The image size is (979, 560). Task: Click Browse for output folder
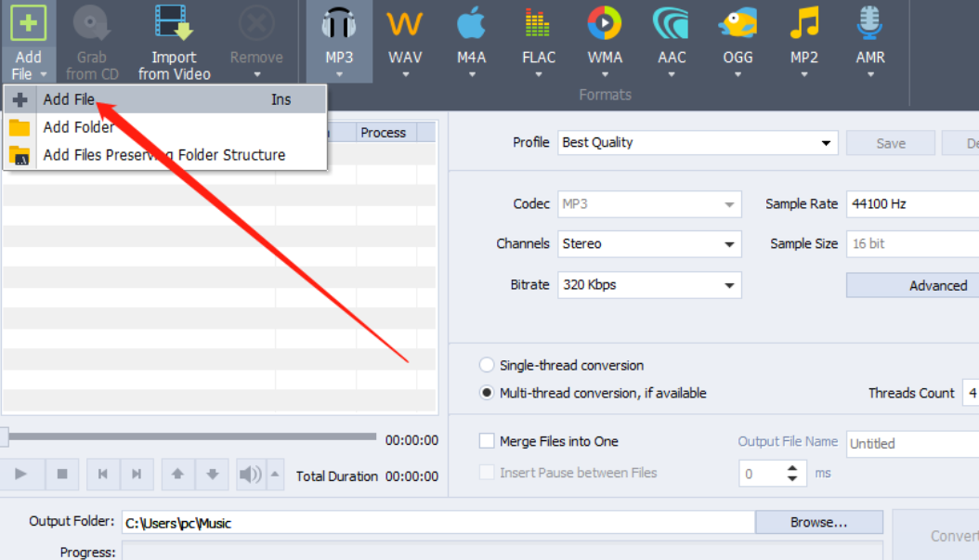click(x=818, y=522)
